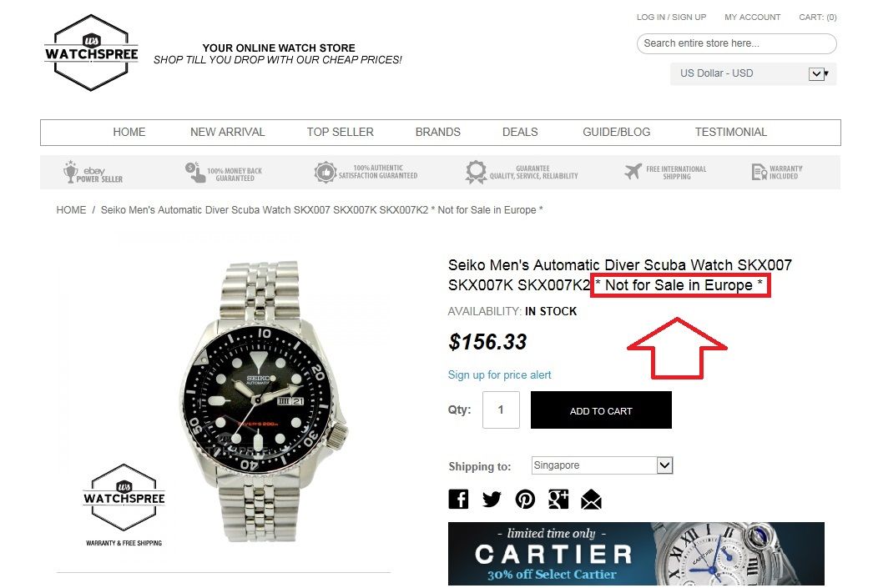Add the Seiko watch to cart
The height and width of the screenshot is (588, 873).
601,410
